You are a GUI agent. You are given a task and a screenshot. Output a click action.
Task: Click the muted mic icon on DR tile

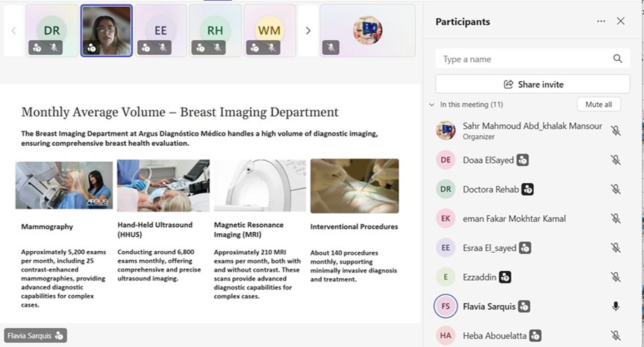(x=54, y=48)
